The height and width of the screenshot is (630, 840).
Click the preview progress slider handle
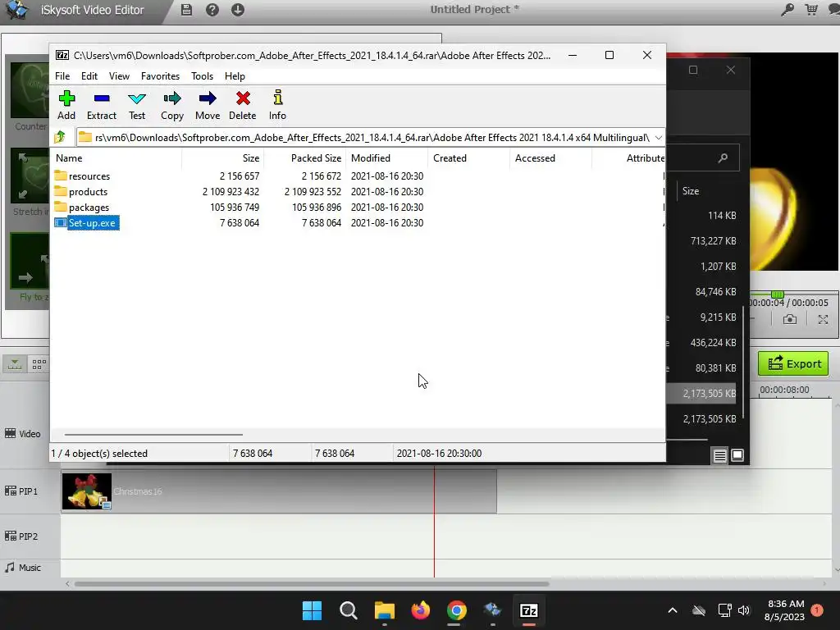[778, 294]
